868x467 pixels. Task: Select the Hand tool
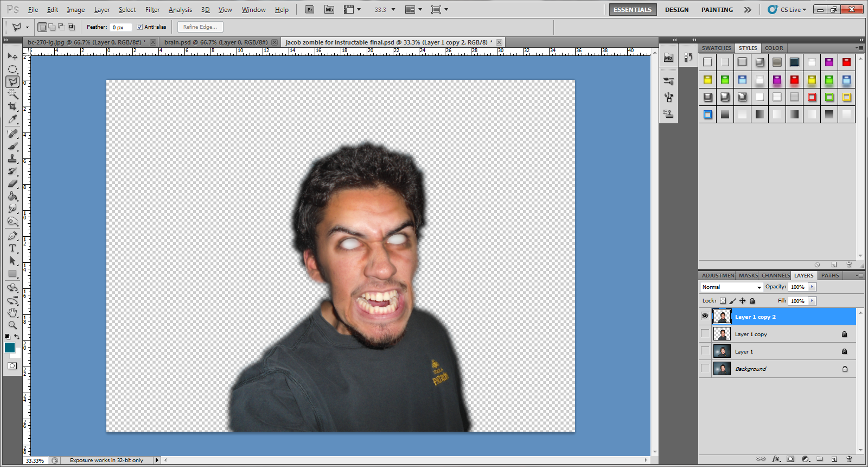12,313
